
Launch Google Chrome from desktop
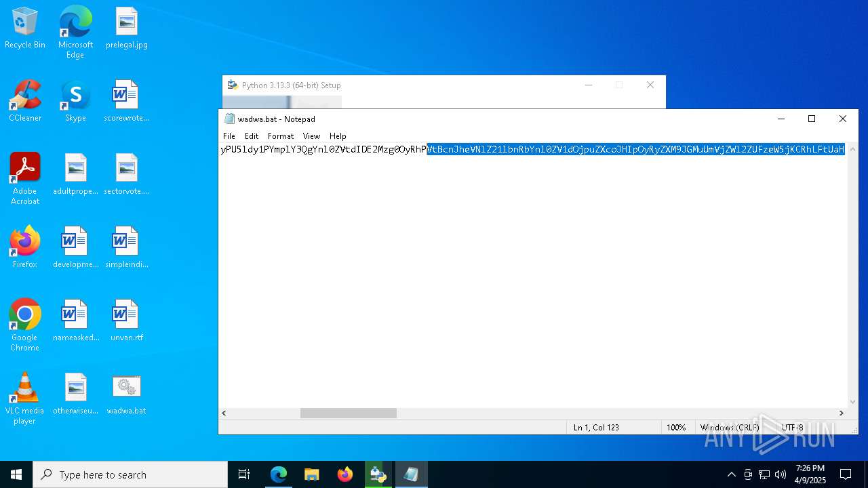click(25, 325)
